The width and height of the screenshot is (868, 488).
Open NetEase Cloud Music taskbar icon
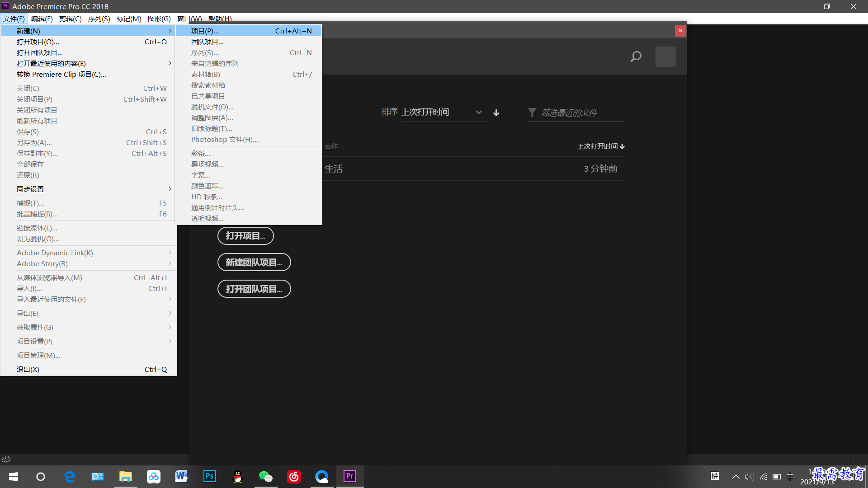tap(294, 476)
